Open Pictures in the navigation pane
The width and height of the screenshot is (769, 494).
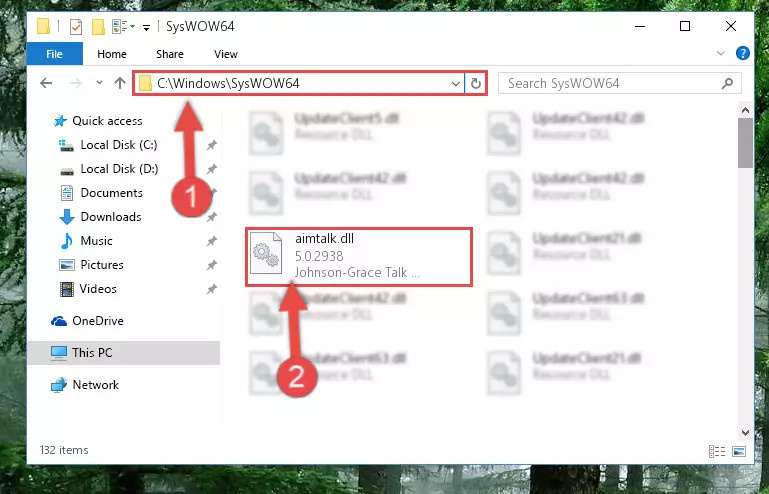pos(91,265)
